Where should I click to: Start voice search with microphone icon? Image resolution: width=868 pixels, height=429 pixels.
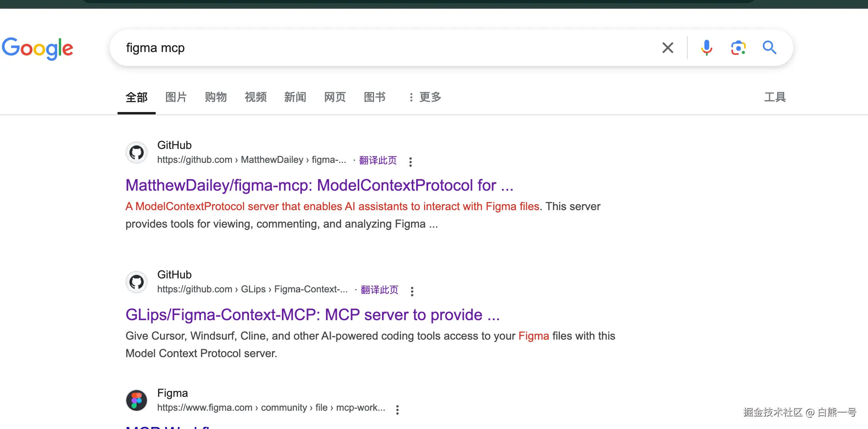coord(706,48)
